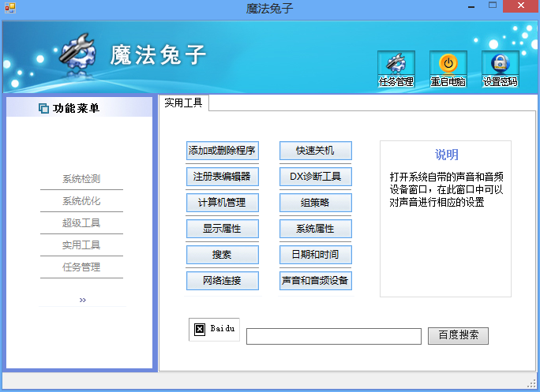This screenshot has height=392, width=540.
Task: Switch to the 实用工具 tab
Action: point(183,103)
